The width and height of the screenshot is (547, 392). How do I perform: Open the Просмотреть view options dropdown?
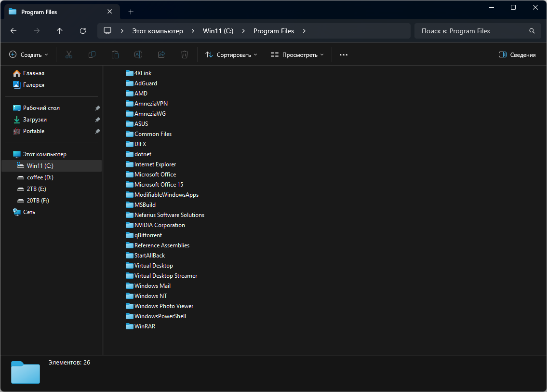tap(297, 54)
